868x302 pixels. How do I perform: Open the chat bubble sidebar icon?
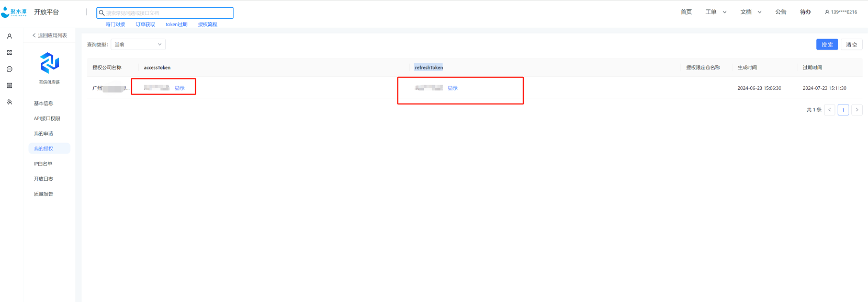coord(9,69)
